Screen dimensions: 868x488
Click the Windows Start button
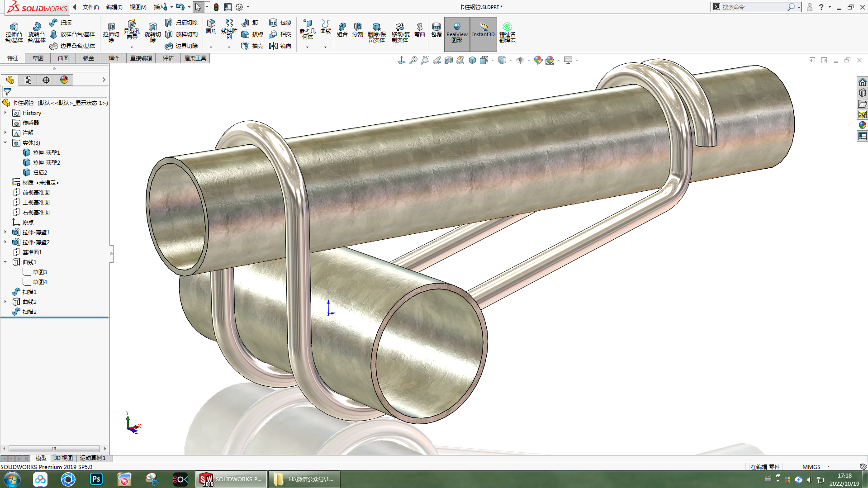pos(12,479)
